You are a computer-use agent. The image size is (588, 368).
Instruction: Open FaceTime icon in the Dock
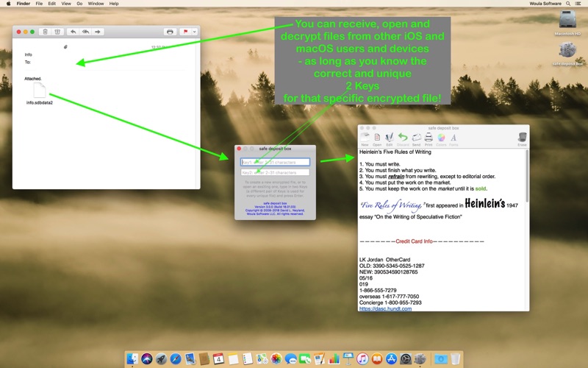(x=305, y=359)
